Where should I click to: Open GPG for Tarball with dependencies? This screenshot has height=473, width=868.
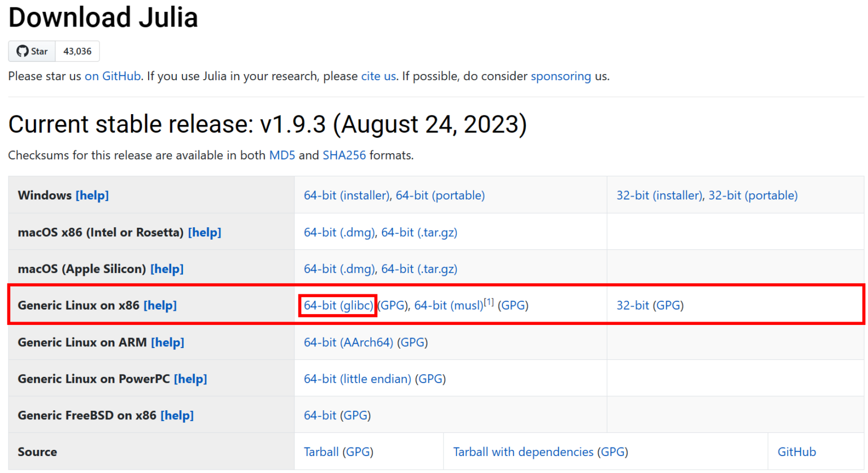coord(613,452)
